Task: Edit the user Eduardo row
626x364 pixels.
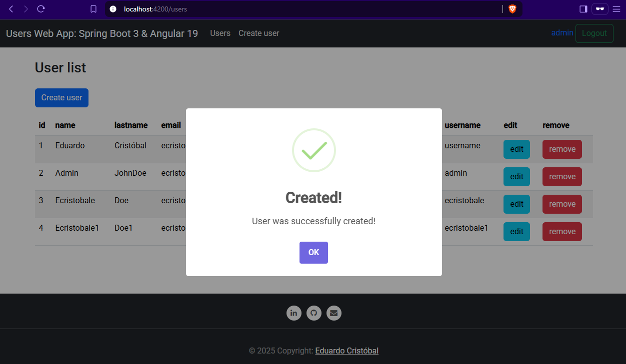Action: [516, 149]
